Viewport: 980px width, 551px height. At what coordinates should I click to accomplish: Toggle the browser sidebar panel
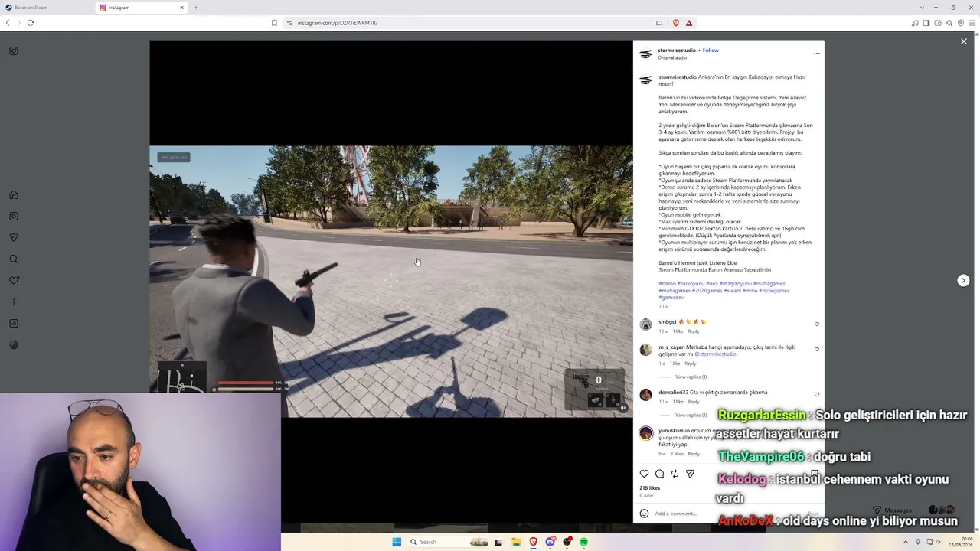tap(926, 23)
